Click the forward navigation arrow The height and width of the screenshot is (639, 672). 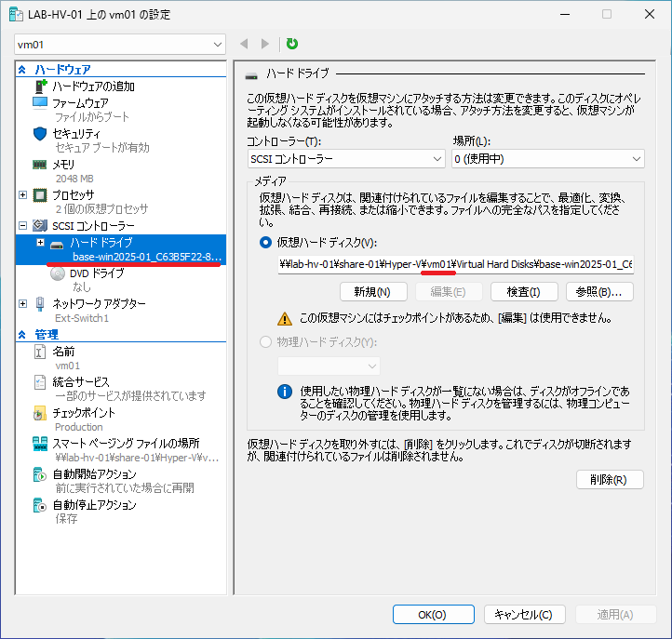coord(265,44)
